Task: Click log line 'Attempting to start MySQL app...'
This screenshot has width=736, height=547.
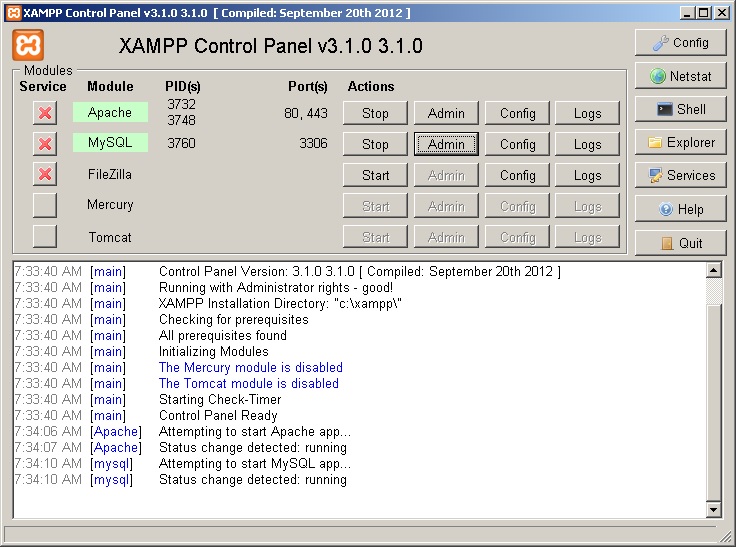Action: (255, 463)
